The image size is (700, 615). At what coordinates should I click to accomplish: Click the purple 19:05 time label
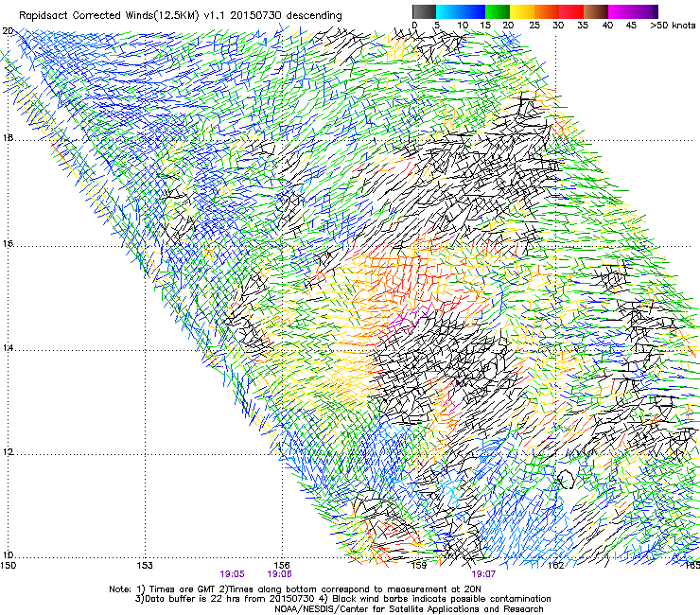tap(232, 574)
